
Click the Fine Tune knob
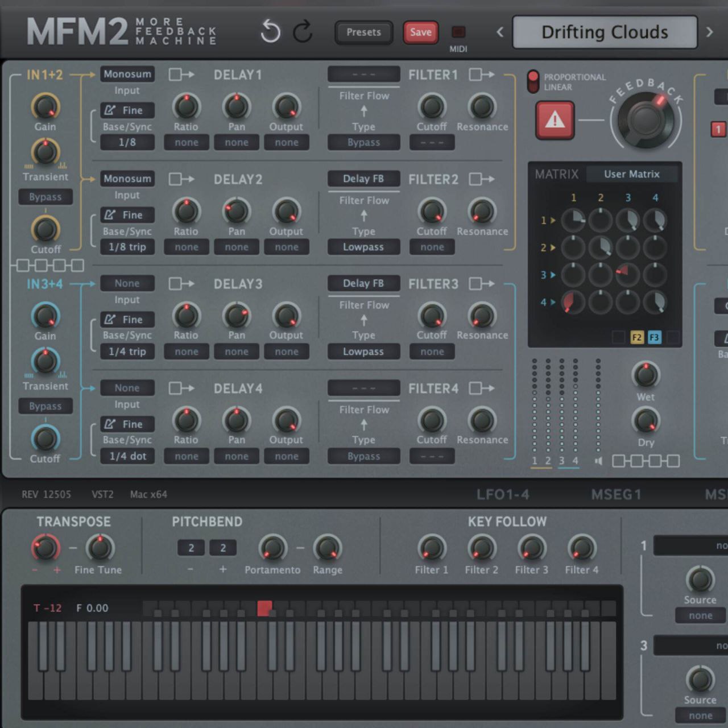tap(100, 548)
